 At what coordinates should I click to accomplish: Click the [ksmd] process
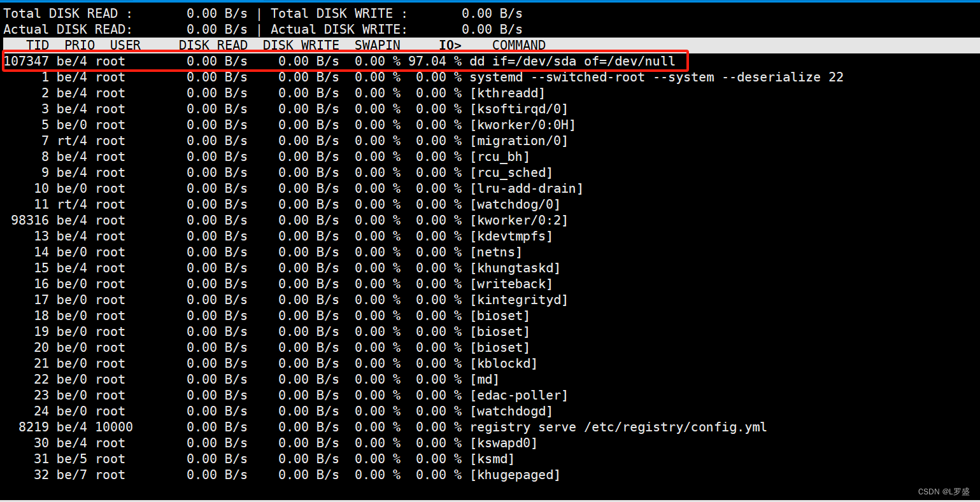(492, 459)
